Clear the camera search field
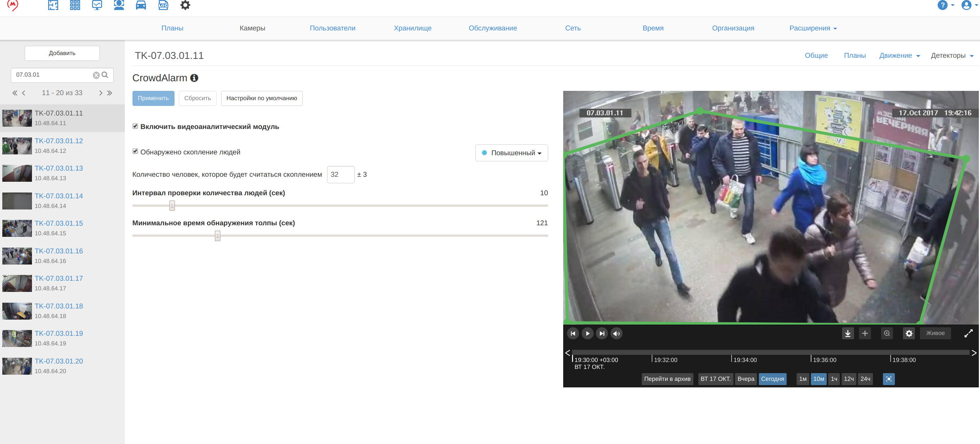Image resolution: width=980 pixels, height=444 pixels. (x=96, y=75)
